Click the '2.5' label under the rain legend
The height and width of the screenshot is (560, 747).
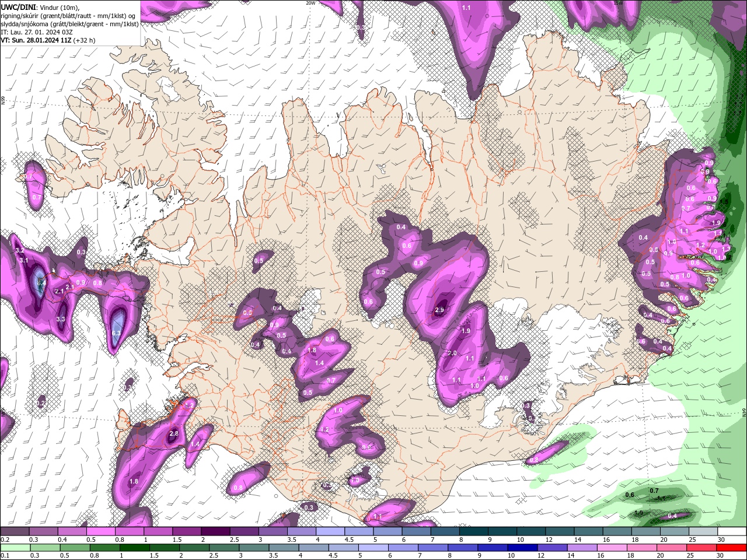click(x=214, y=556)
